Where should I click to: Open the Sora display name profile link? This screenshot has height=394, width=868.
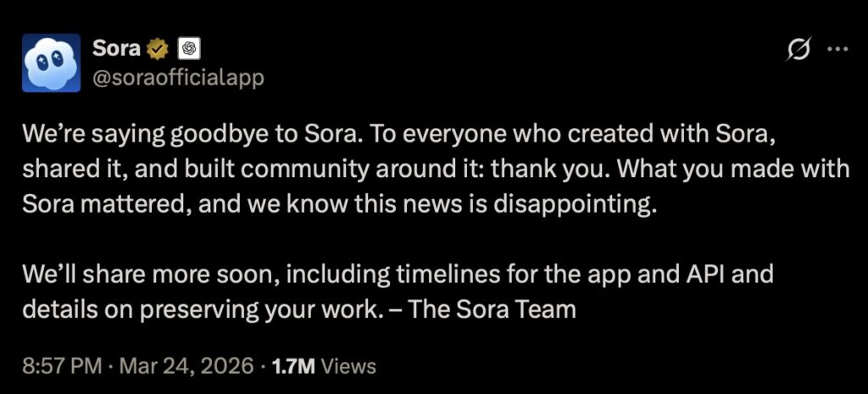click(116, 49)
